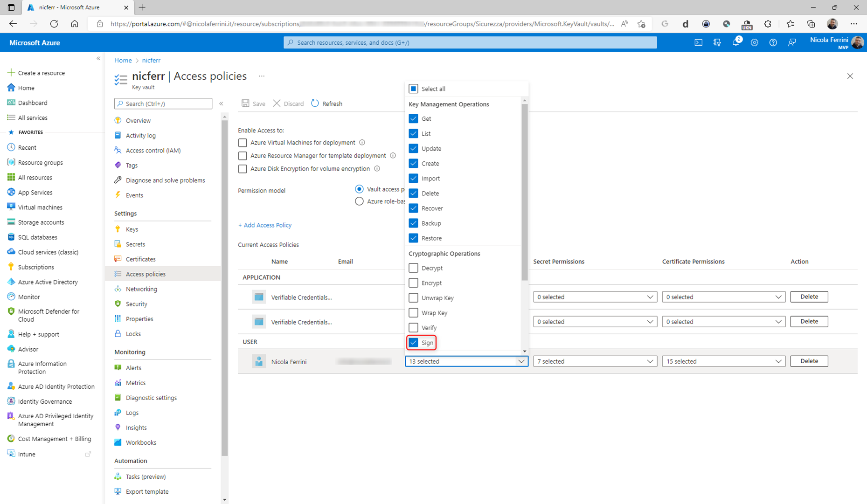
Task: Open Azure Cloud Shell icon
Action: click(x=698, y=42)
